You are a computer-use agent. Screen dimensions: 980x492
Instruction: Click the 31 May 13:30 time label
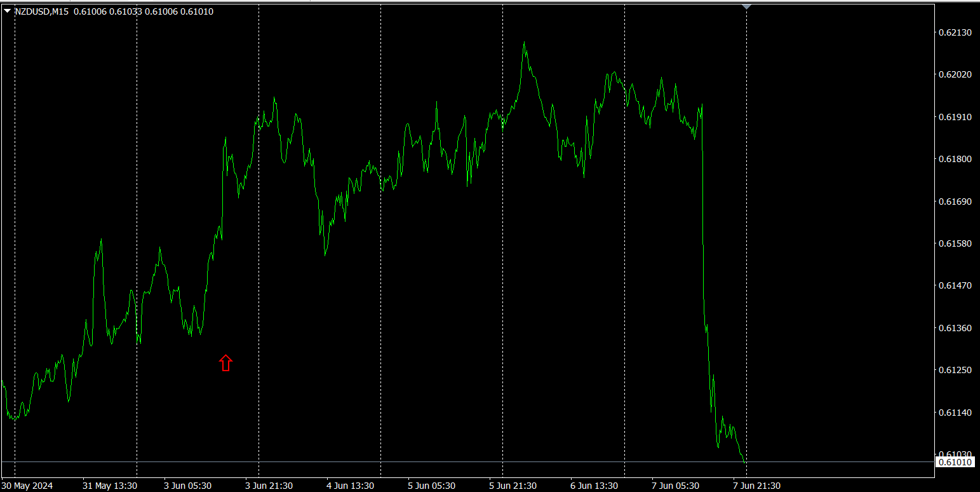(110, 486)
